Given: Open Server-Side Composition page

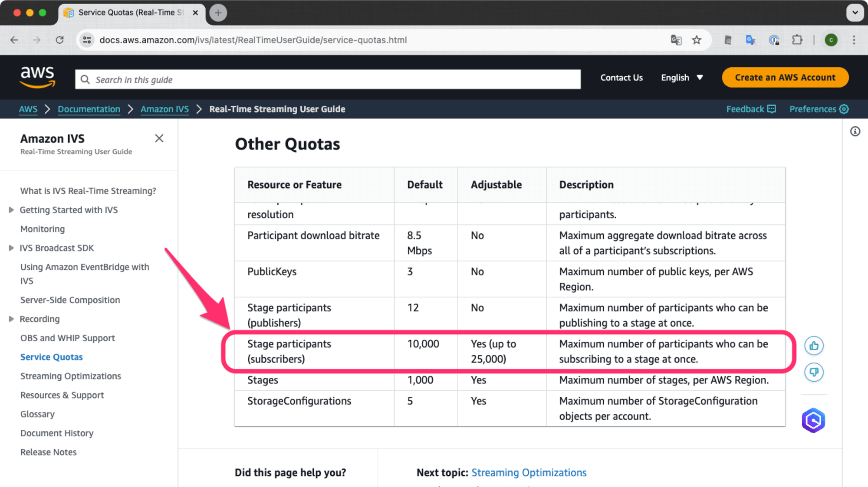Looking at the screenshot, I should click(x=70, y=300).
